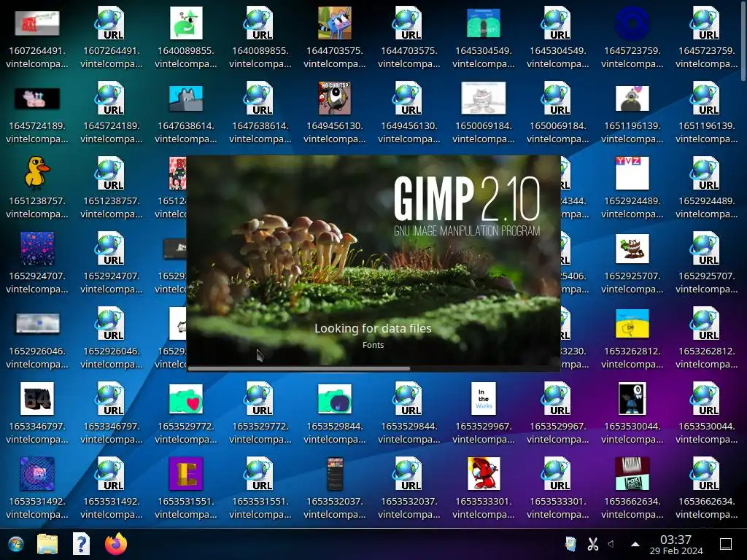This screenshot has height=560, width=747.
Task: Select the 1653346797 URL shortcut icon
Action: [x=111, y=399]
